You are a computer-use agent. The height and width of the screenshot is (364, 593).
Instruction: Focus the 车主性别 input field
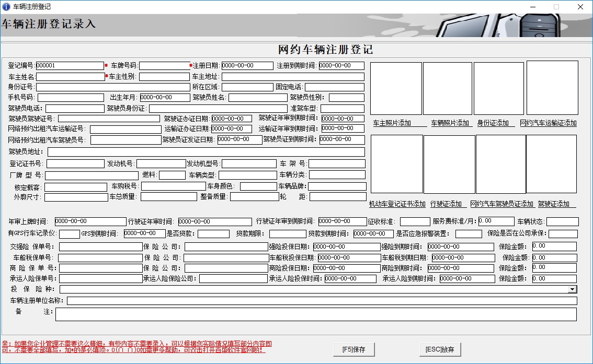pos(165,77)
